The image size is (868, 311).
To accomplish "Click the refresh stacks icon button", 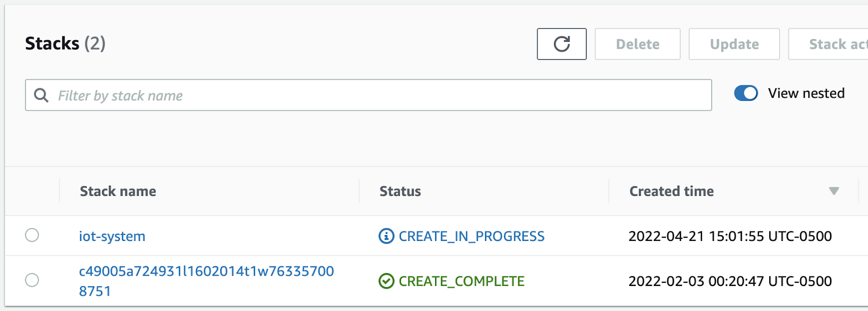I will click(561, 44).
